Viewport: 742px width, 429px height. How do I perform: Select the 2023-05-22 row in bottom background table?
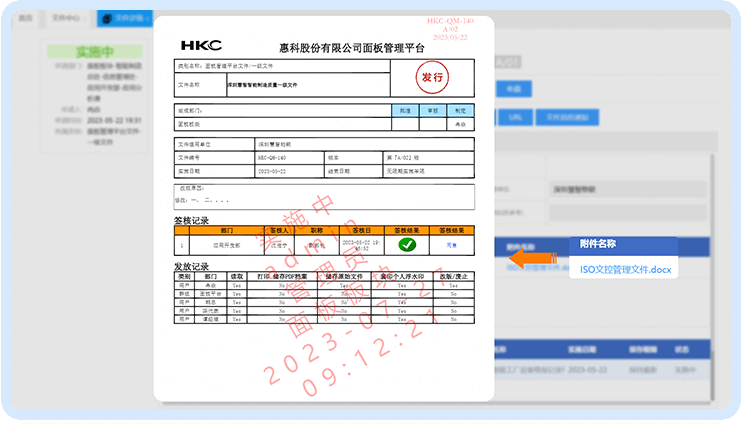click(x=602, y=370)
